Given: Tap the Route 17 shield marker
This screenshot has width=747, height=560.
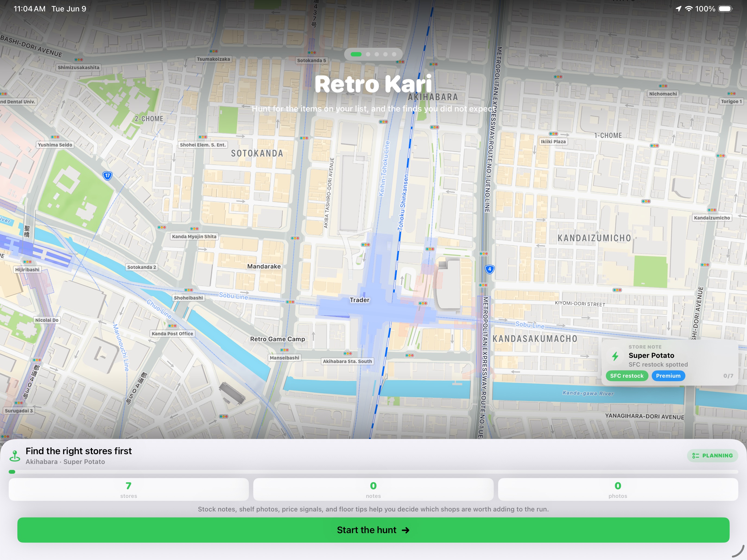Looking at the screenshot, I should [107, 176].
